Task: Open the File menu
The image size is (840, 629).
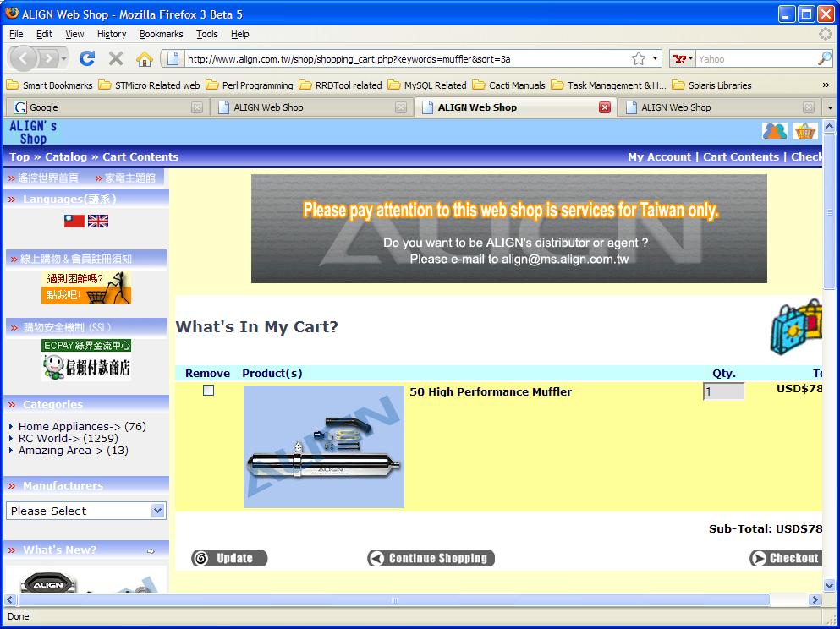Action: 16,34
